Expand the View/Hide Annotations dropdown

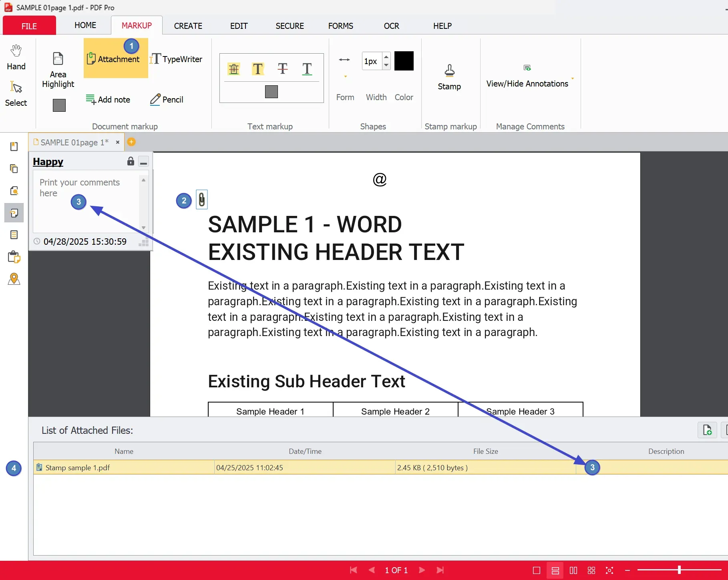point(573,79)
